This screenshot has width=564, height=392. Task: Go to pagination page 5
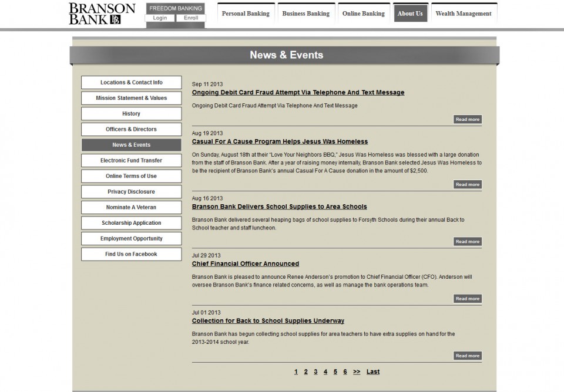pos(335,372)
